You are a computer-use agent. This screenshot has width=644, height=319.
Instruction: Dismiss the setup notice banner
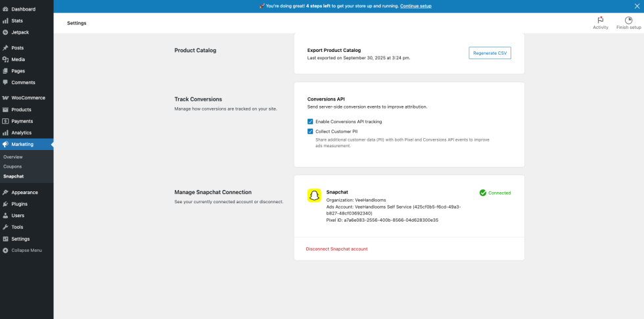click(x=636, y=6)
